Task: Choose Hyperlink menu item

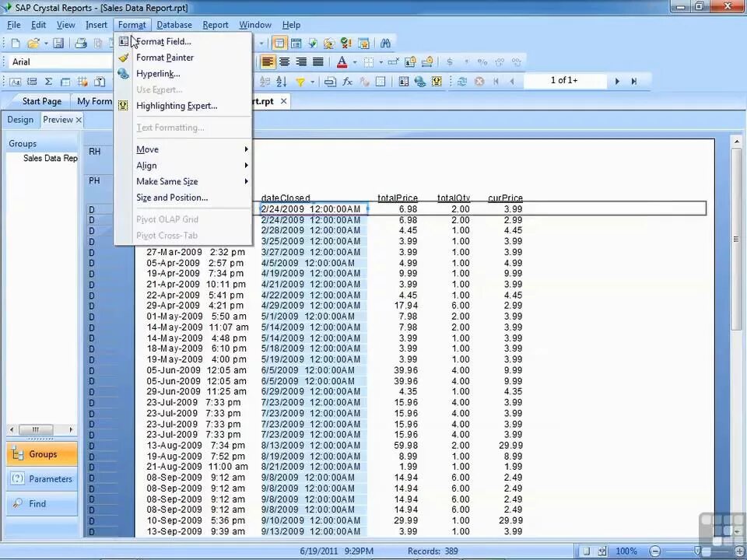Action: pos(184,74)
